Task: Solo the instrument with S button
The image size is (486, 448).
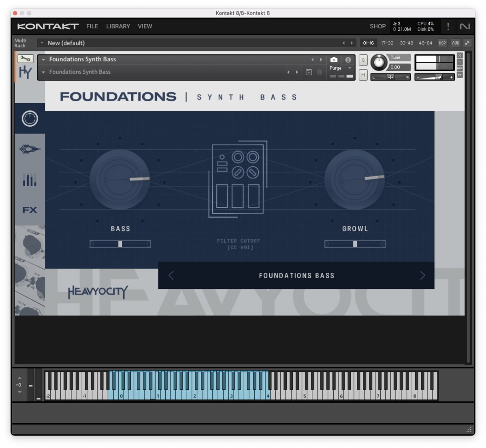Action: point(363,60)
